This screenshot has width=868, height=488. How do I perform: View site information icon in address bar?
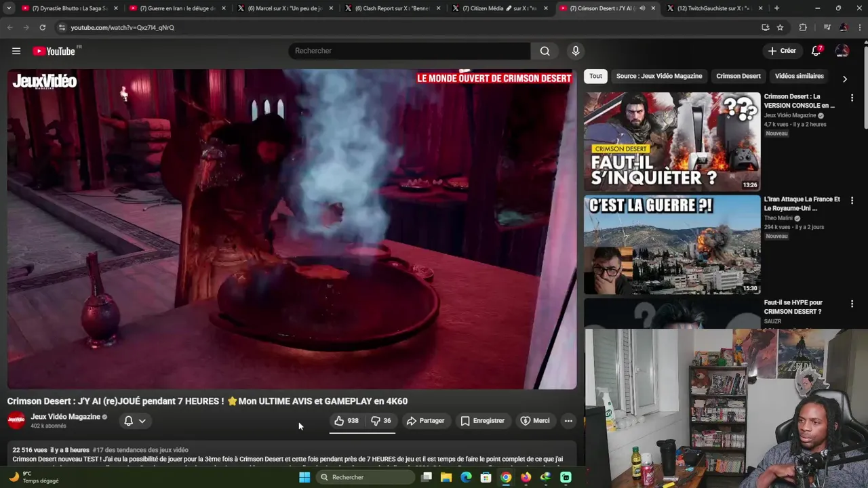point(62,27)
